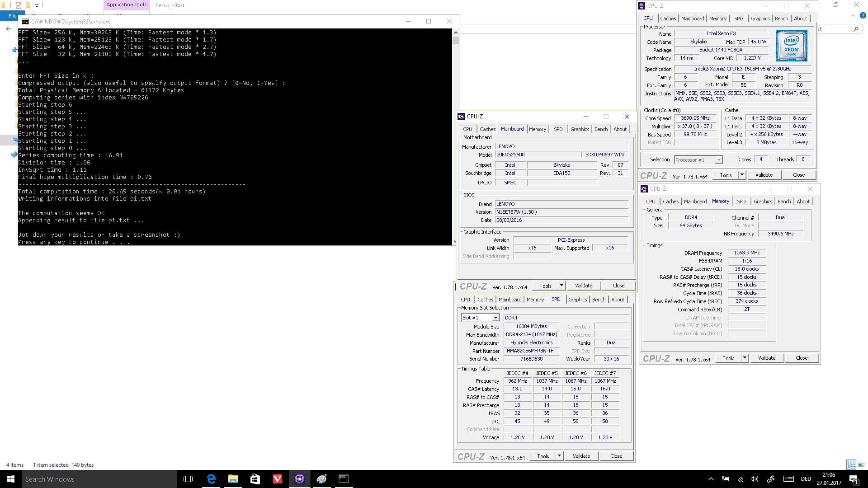Screen dimensions: 868x488
Task: Open Windows Store from taskbar
Action: click(255, 479)
